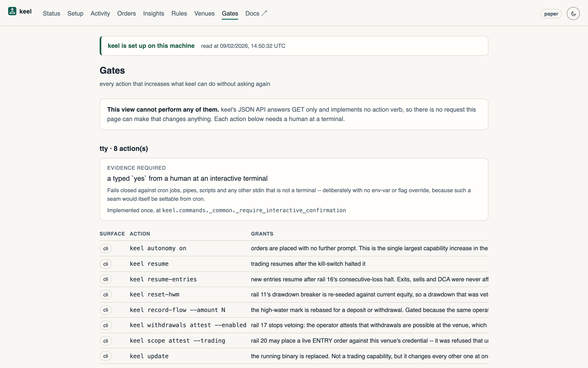Select the 'keel autonomy on' action text
The image size is (588, 368).
158,248
